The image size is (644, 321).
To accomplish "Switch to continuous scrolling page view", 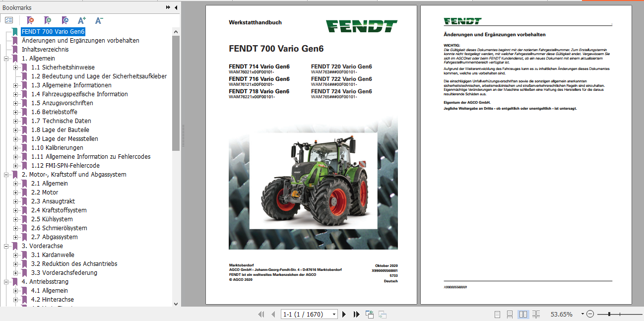I will pyautogui.click(x=510, y=314).
